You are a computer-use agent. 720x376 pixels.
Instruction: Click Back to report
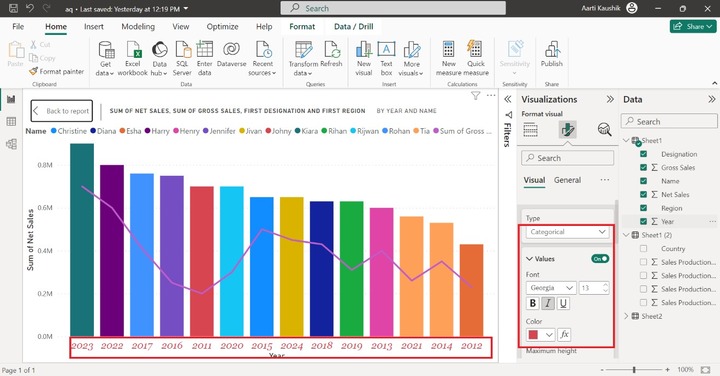(x=62, y=111)
